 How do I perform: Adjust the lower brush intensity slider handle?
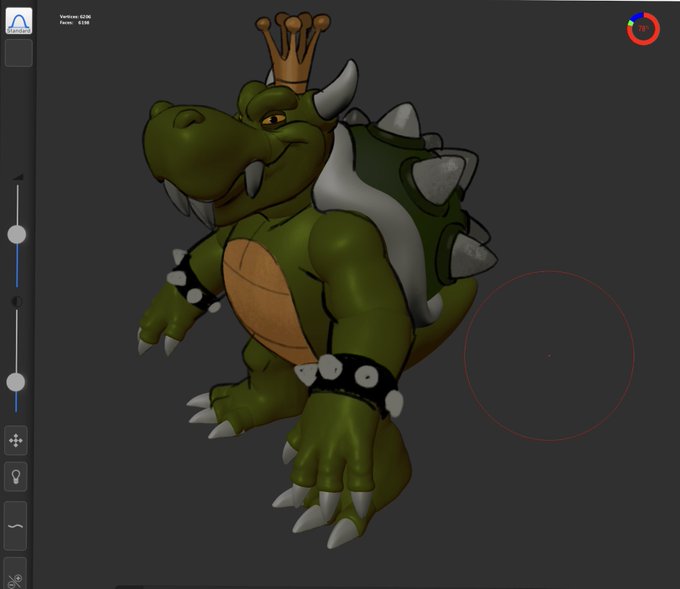(x=16, y=382)
